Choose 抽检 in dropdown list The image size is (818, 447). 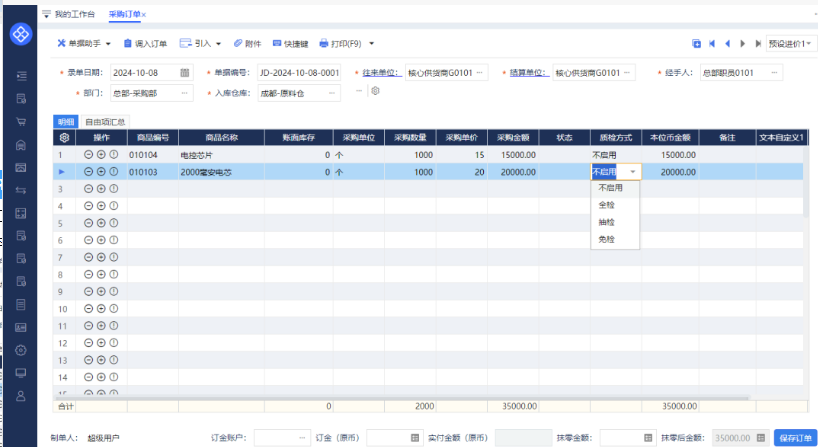(615, 222)
